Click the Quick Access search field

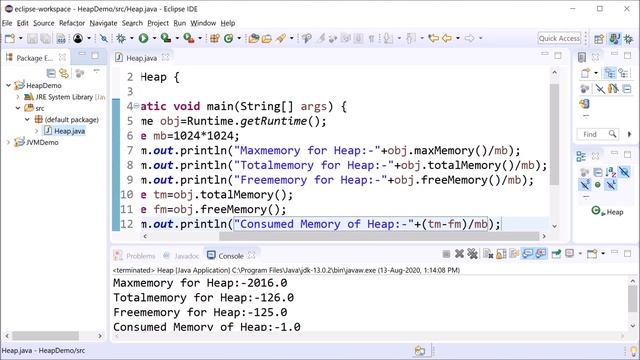[559, 38]
